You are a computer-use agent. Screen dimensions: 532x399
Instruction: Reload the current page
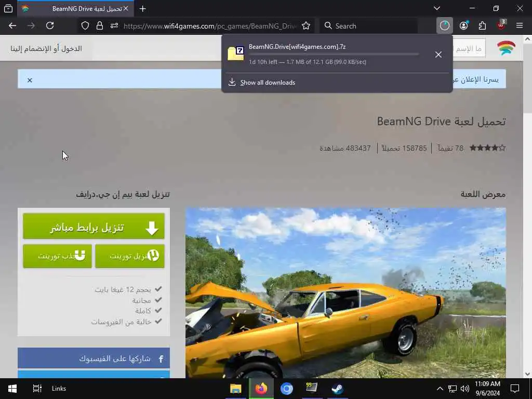tap(50, 26)
